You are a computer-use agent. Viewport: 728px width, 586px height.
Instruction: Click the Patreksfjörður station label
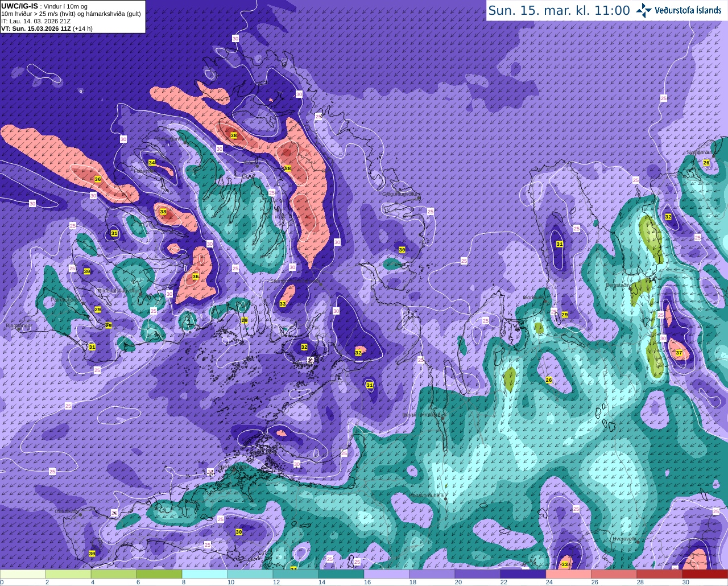point(66,300)
